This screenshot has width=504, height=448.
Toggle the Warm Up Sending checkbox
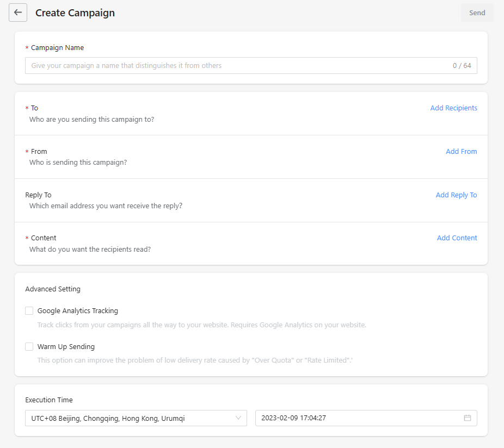click(29, 346)
